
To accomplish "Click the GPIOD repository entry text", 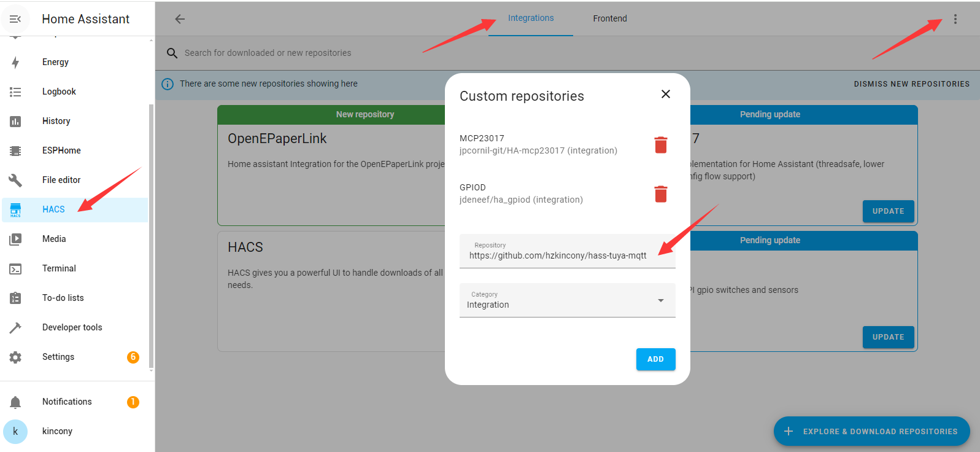I will [x=521, y=193].
